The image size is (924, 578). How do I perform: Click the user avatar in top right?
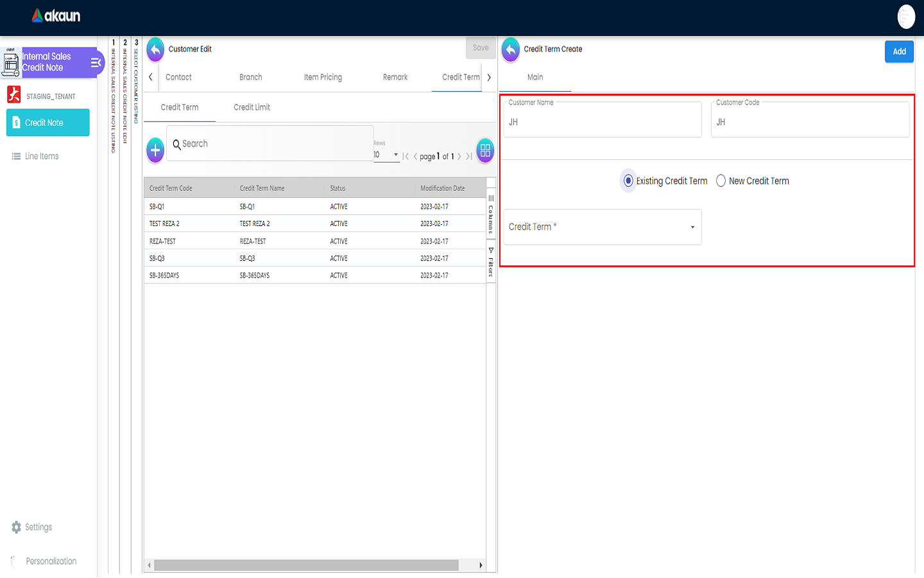pos(905,17)
